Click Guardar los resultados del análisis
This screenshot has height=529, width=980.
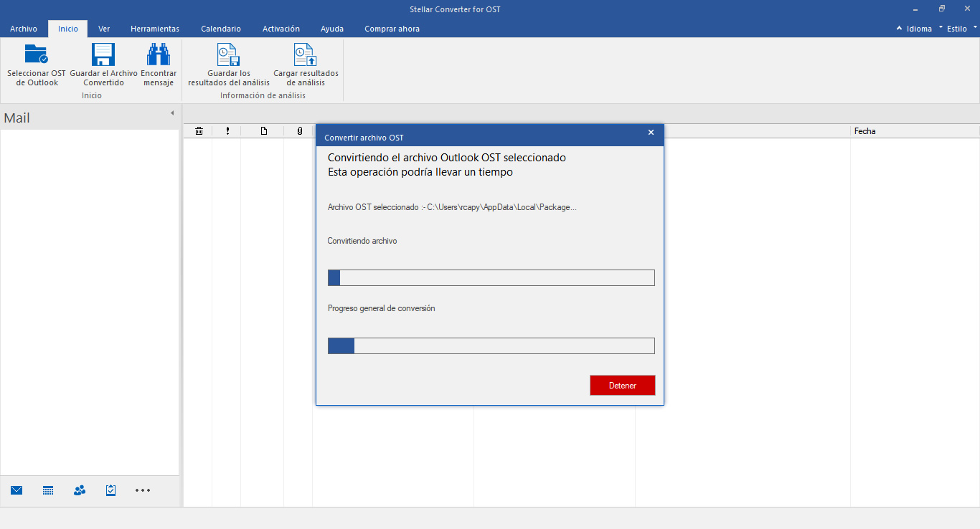(229, 65)
